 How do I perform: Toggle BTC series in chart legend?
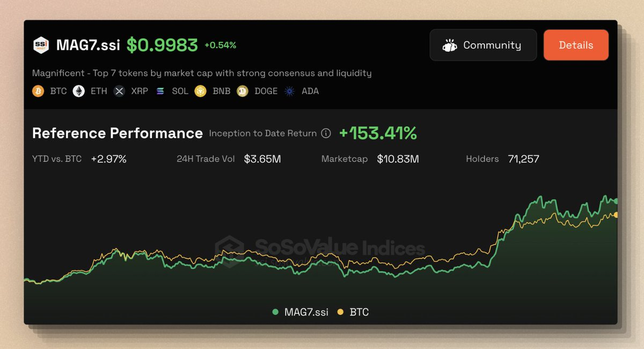[x=359, y=312]
